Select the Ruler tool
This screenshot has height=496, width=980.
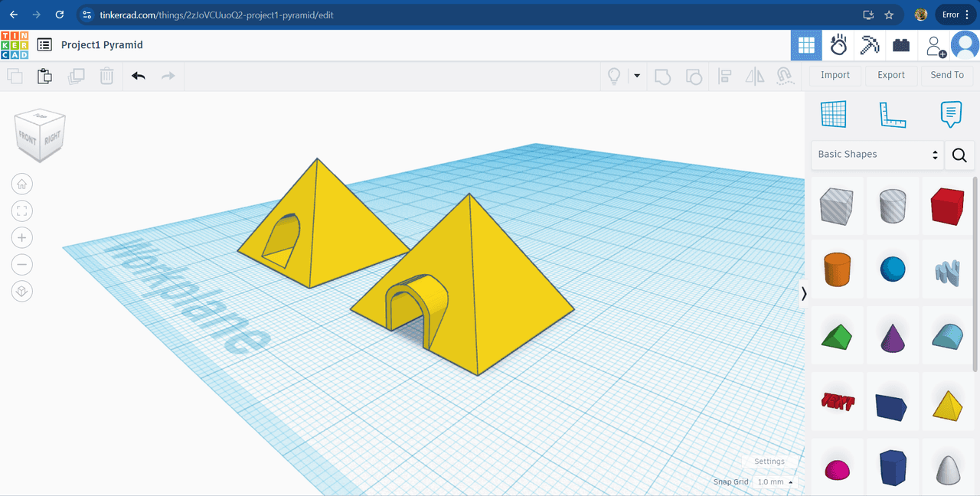click(892, 114)
